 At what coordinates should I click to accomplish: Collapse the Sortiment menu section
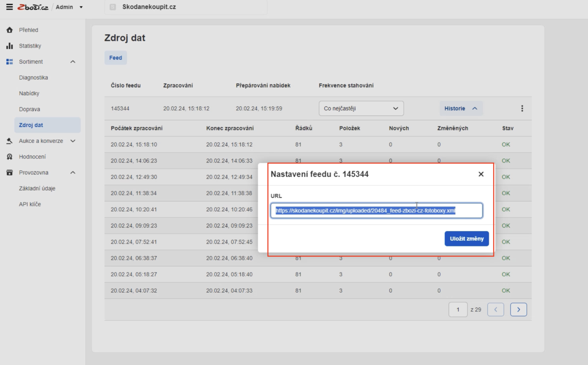point(73,62)
